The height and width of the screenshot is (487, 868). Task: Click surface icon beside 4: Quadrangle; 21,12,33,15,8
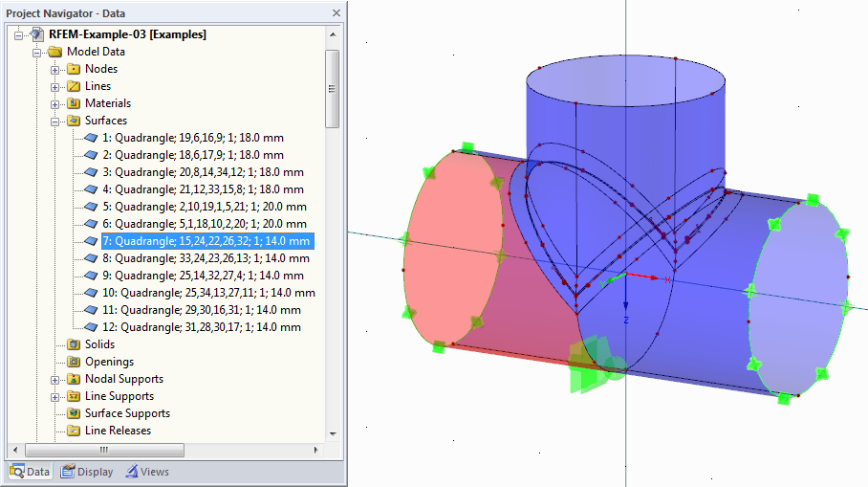pyautogui.click(x=92, y=188)
